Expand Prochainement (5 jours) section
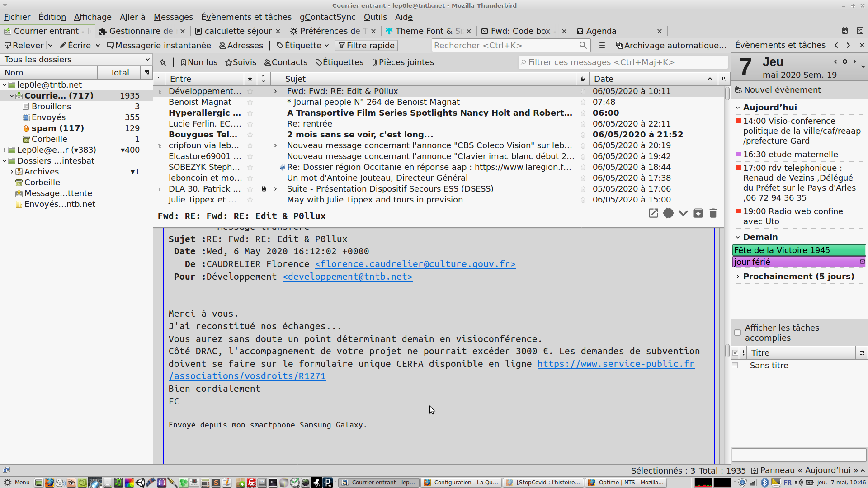This screenshot has height=488, width=868. [x=738, y=277]
